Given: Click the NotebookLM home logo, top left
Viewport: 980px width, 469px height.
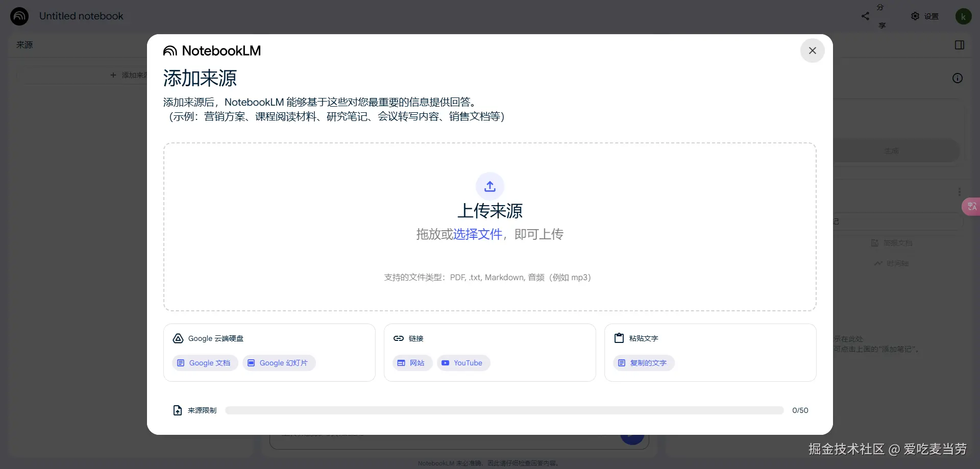Looking at the screenshot, I should pos(19,16).
